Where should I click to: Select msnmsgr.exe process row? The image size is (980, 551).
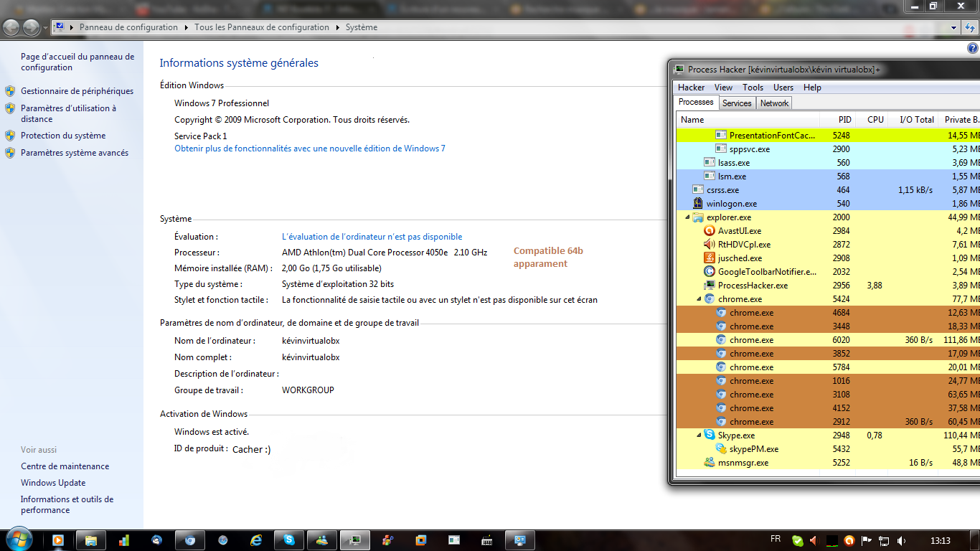tap(829, 463)
